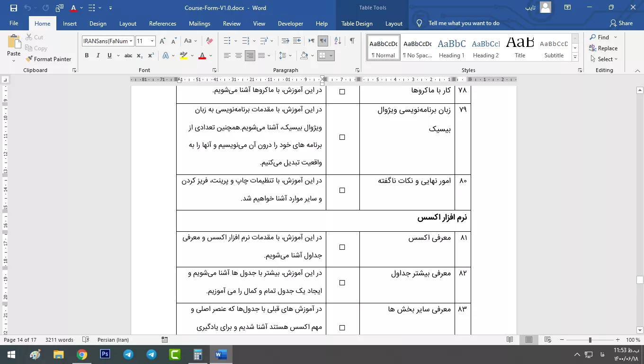Viewport: 644px width, 364px height.
Task: Open text effects and typography
Action: tap(166, 55)
